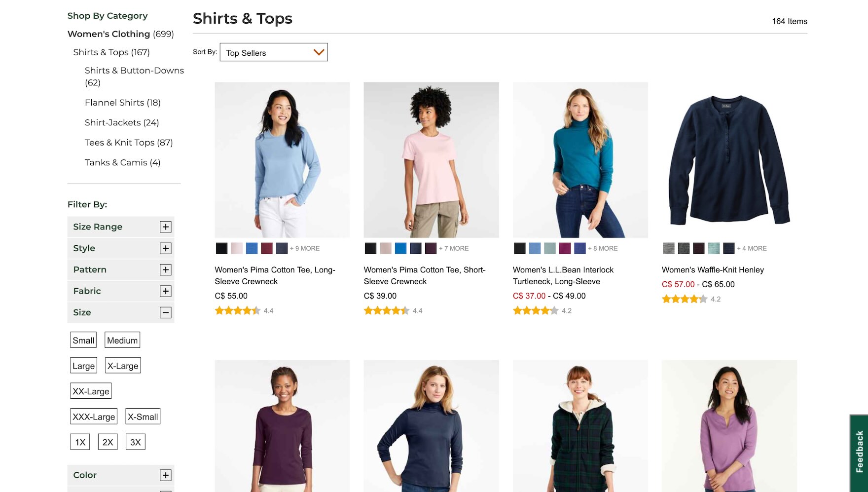Open the teal turtleneck product photo
Viewport: 868px width, 492px height.
(580, 160)
